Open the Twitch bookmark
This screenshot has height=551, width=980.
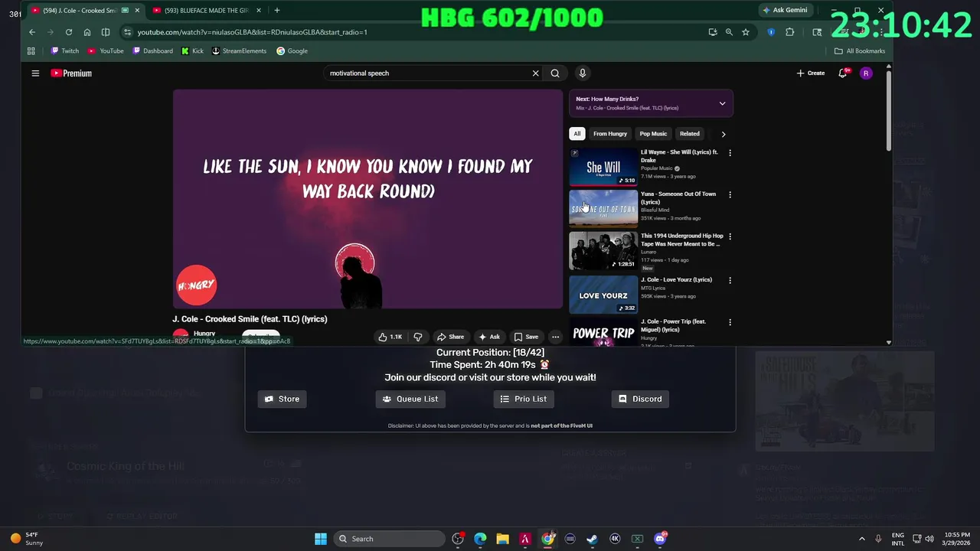pos(64,51)
